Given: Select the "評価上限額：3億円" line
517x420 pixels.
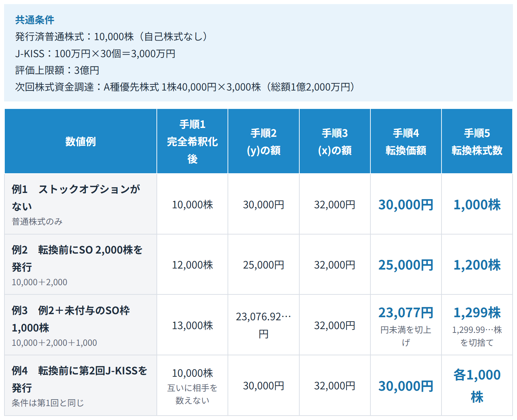Looking at the screenshot, I should [57, 70].
